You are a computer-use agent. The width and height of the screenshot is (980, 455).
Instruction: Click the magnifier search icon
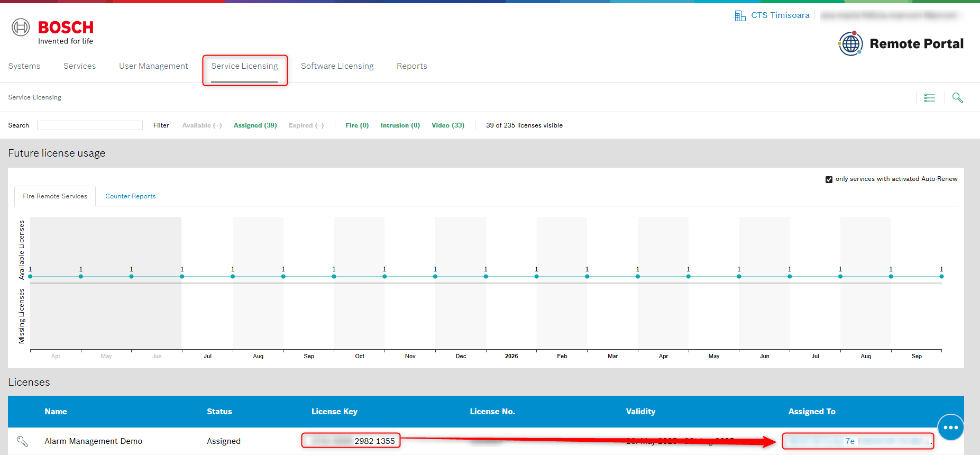(x=957, y=98)
